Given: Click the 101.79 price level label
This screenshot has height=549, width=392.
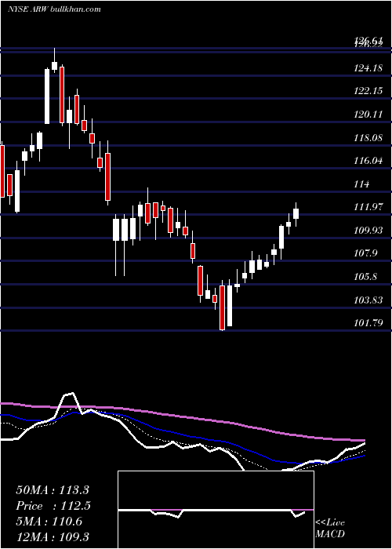Looking at the screenshot, I should coord(368,323).
